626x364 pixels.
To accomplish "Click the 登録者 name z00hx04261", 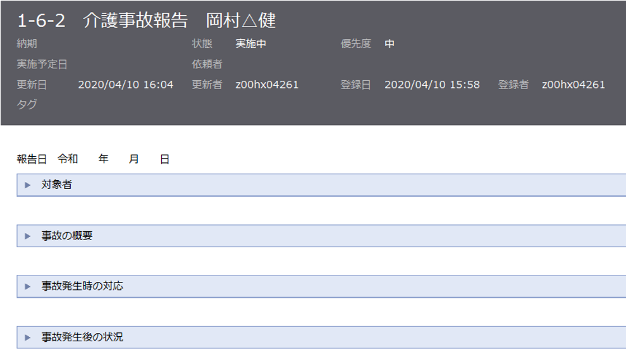I will pyautogui.click(x=574, y=85).
